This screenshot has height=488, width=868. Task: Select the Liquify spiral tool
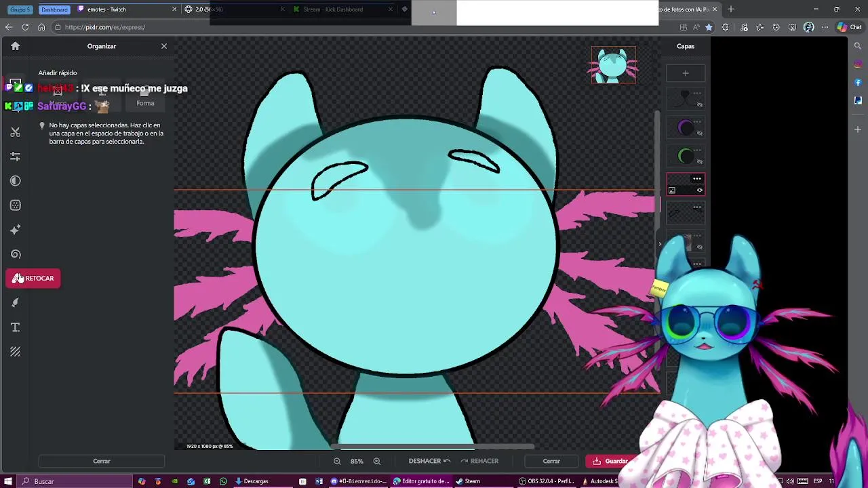click(16, 254)
